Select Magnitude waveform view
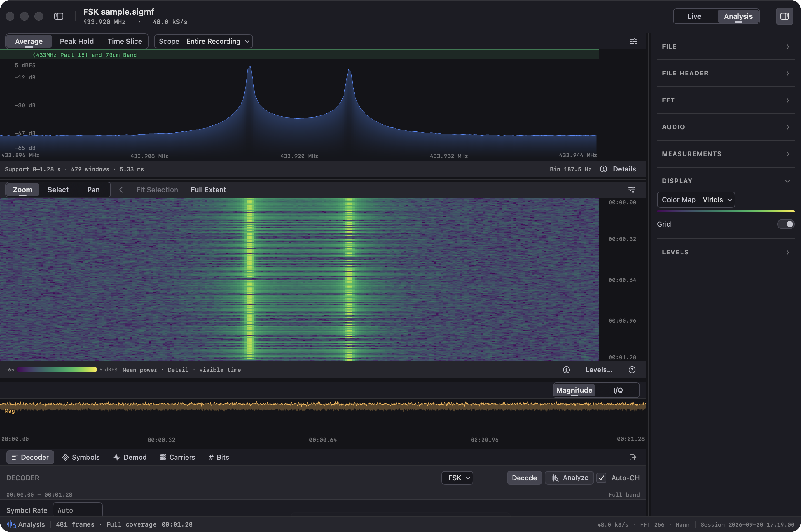Image resolution: width=801 pixels, height=532 pixels. 574,390
